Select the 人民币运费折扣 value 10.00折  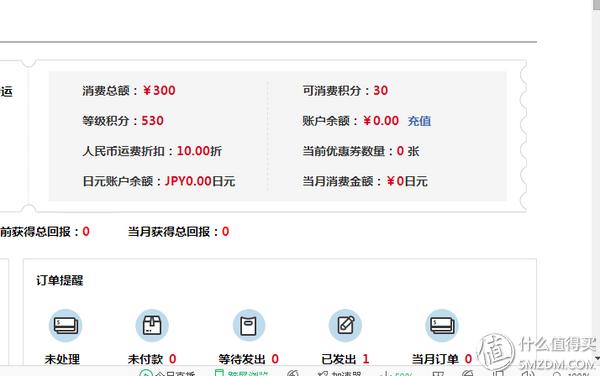199,151
